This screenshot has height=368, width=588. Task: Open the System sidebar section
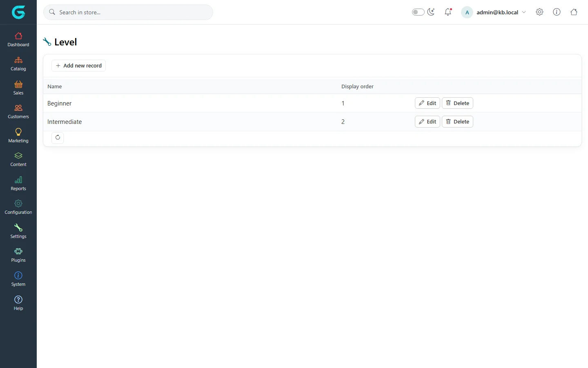pos(18,279)
